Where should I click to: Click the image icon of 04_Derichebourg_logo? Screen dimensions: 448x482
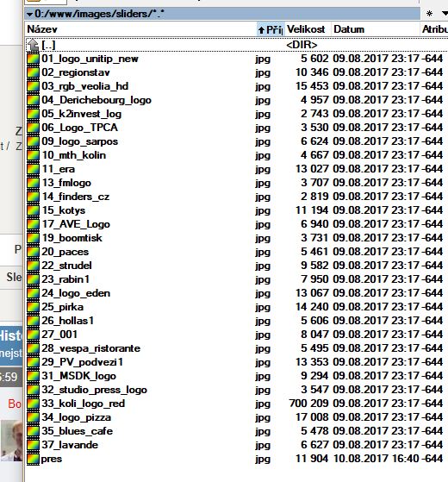[33, 100]
